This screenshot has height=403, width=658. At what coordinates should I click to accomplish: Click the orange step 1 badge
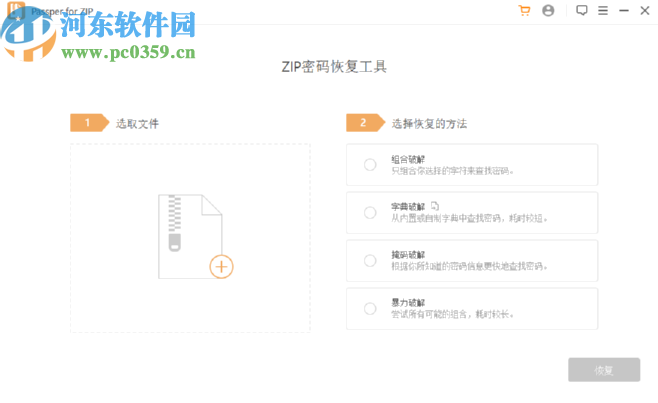88,123
